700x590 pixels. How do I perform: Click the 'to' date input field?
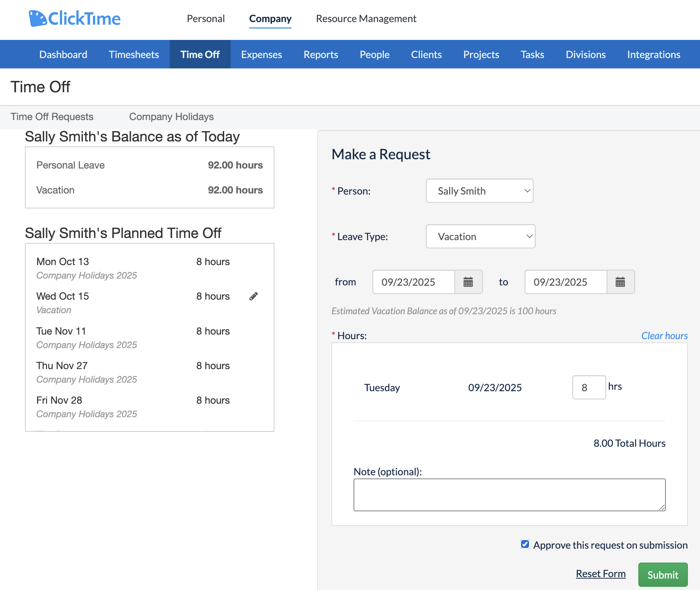pyautogui.click(x=566, y=282)
